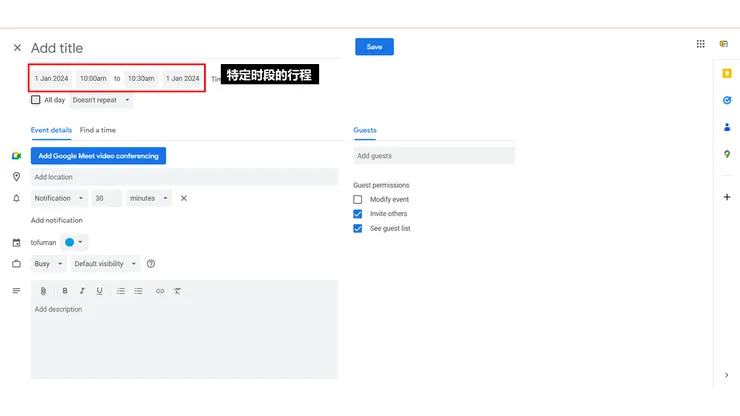Open the minutes unit dropdown
Screen dimensions: 740x416
(x=149, y=198)
